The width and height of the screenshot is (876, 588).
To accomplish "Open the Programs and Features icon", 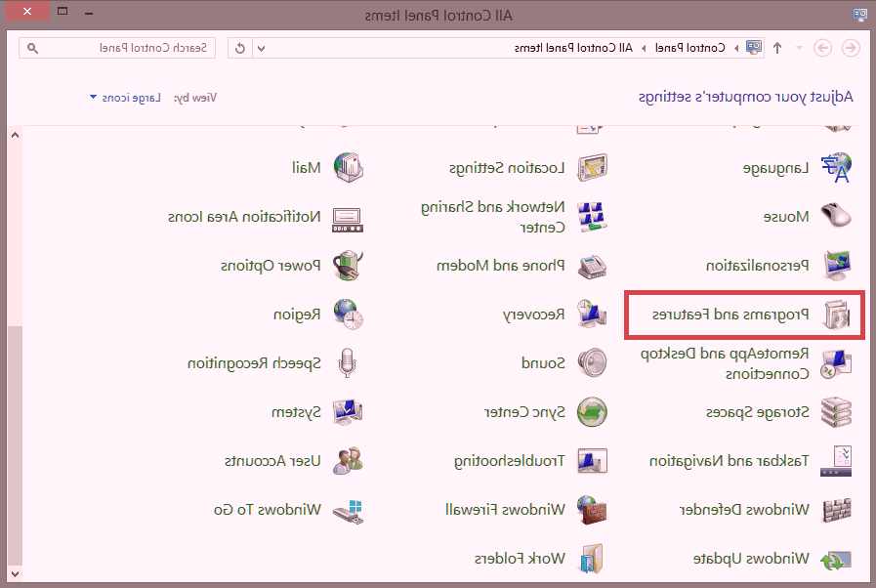I will click(836, 315).
